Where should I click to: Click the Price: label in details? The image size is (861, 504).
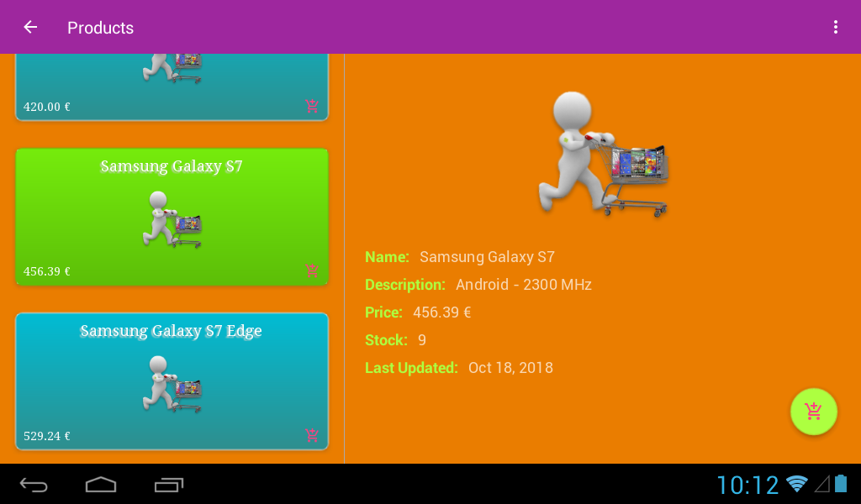pos(383,312)
